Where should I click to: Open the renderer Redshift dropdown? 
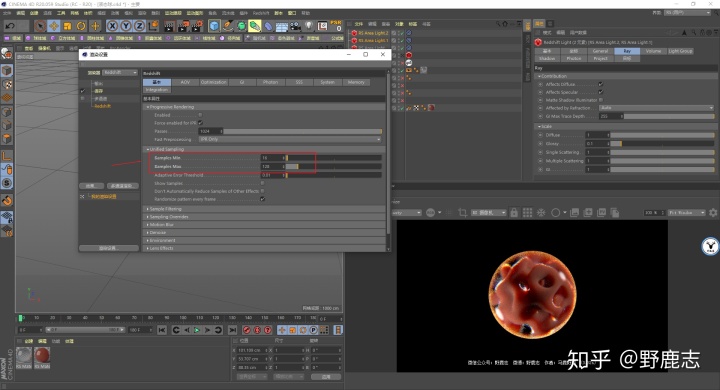pyautogui.click(x=119, y=73)
